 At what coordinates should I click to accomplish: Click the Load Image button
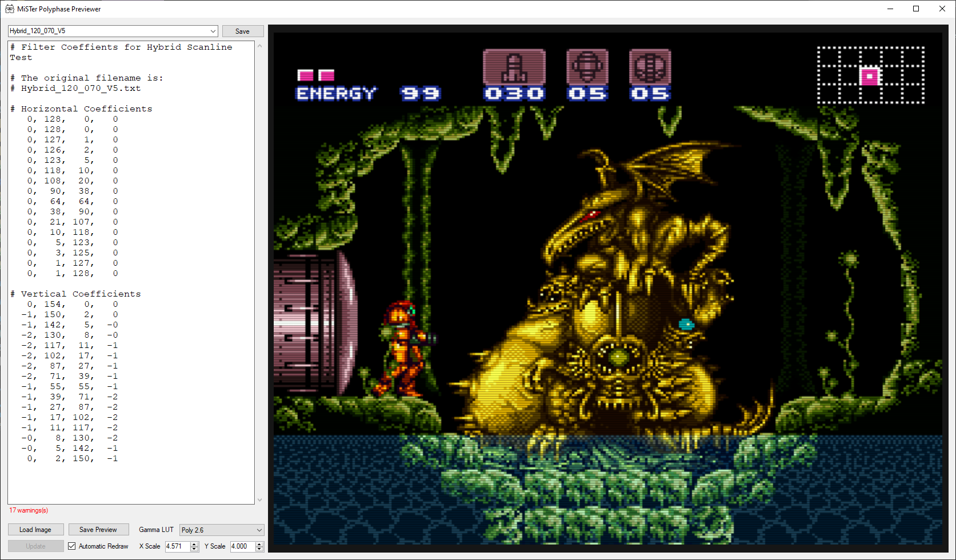pos(35,530)
